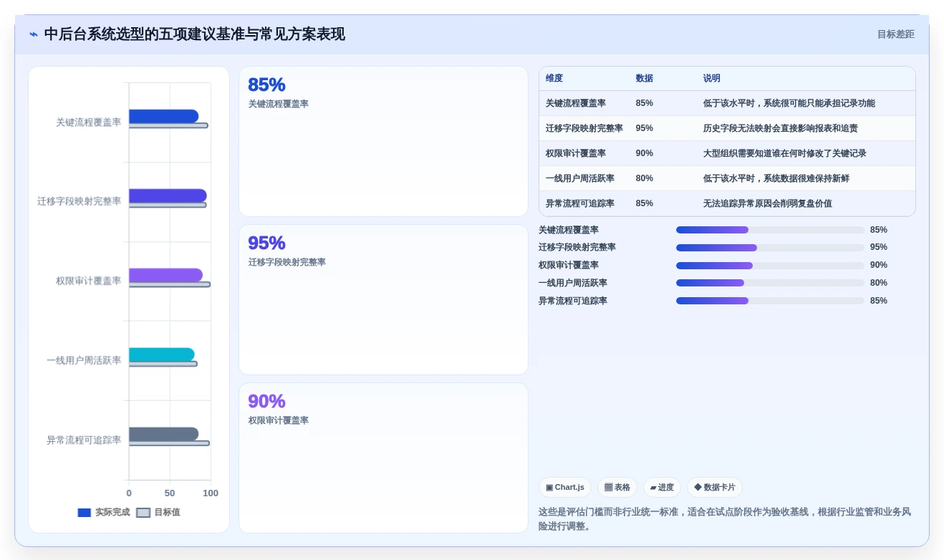944x560 pixels.
Task: Click the 95% value in the table
Action: [x=644, y=128]
